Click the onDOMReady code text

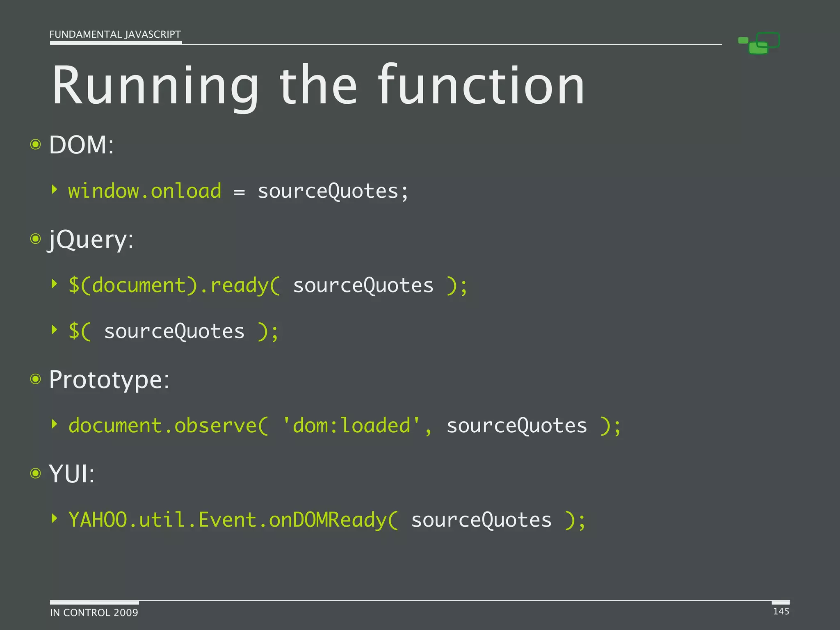pyautogui.click(x=327, y=520)
